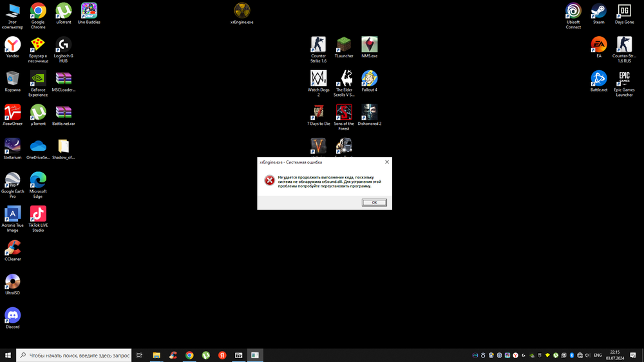Screen dimensions: 644x362
Task: Select the NMS.exe desktop icon
Action: [x=369, y=47]
